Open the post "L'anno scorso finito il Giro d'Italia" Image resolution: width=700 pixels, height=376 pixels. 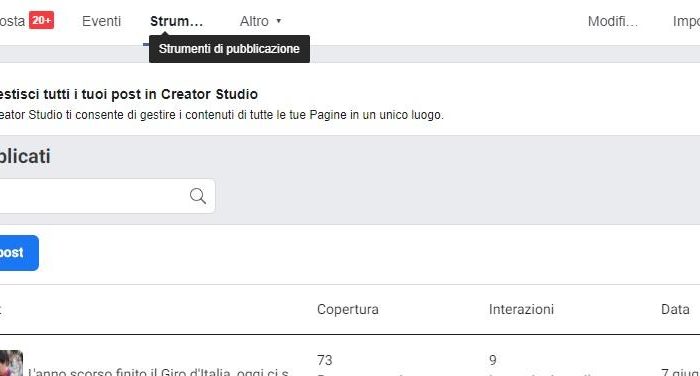(158, 372)
